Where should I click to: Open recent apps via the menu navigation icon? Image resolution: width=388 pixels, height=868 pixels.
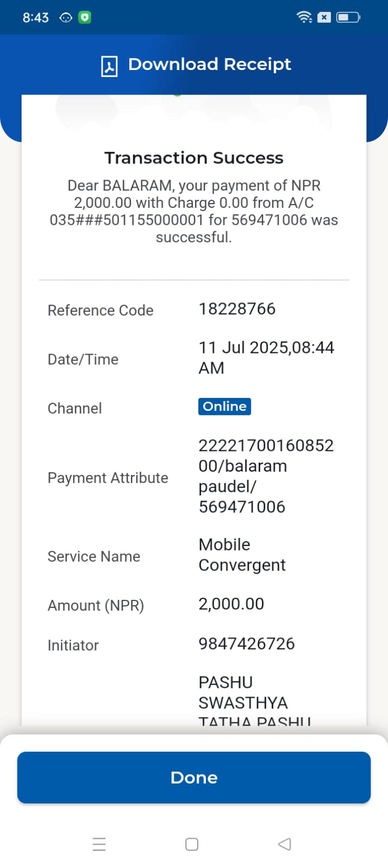point(99,844)
